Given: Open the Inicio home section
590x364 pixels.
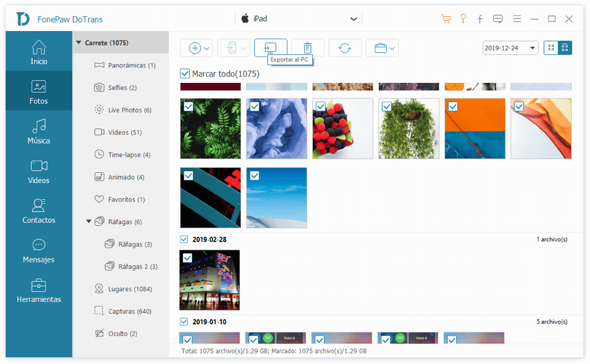Looking at the screenshot, I should [x=39, y=52].
